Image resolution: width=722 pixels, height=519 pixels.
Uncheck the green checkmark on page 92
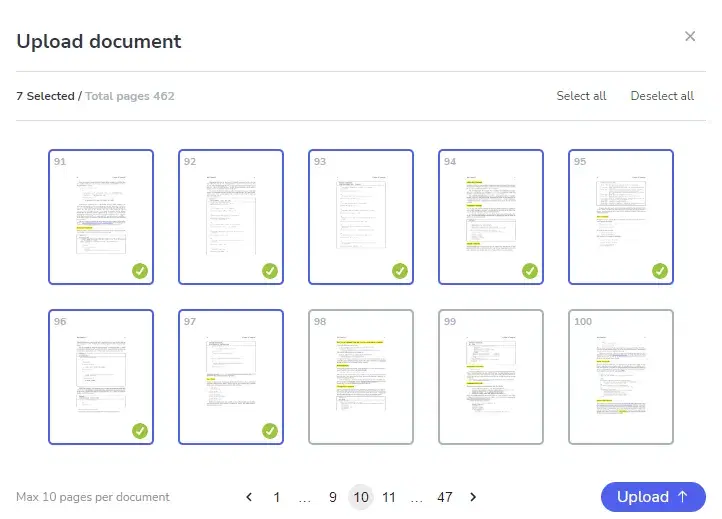[270, 271]
